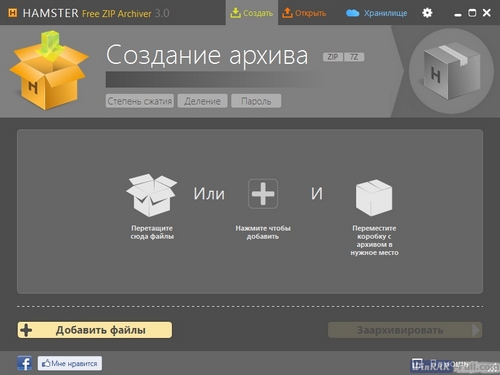Minimize the Hamster window
The width and height of the screenshot is (500, 375).
pyautogui.click(x=458, y=14)
